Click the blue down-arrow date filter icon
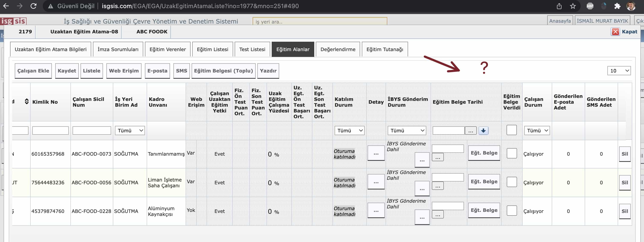644x242 pixels. (x=483, y=131)
